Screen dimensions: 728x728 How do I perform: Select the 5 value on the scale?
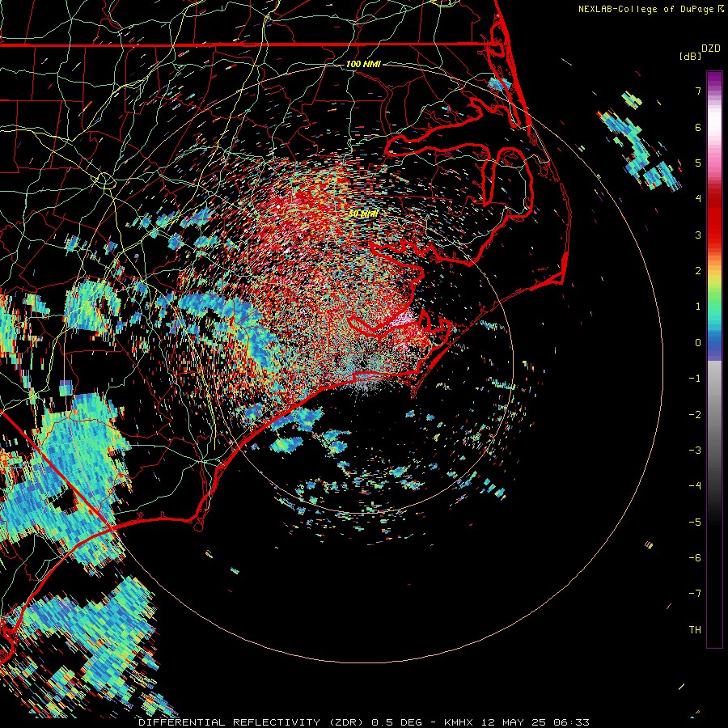click(698, 163)
